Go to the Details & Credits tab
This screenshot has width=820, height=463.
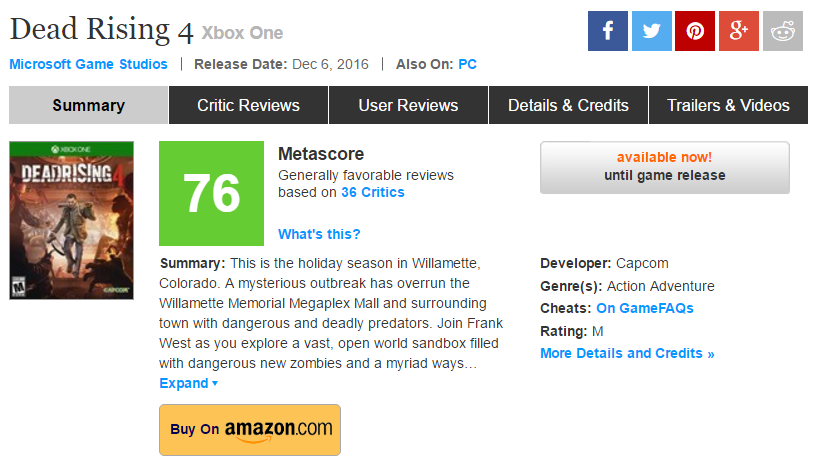pos(568,105)
